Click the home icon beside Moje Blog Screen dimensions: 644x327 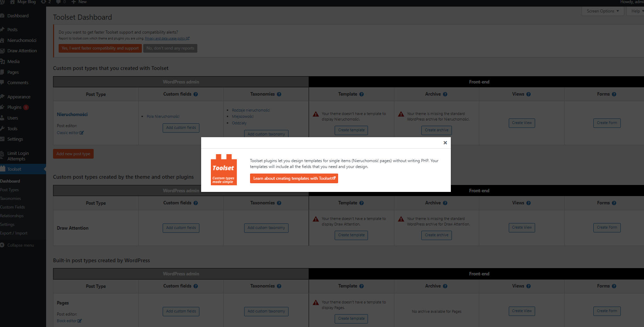coord(12,2)
